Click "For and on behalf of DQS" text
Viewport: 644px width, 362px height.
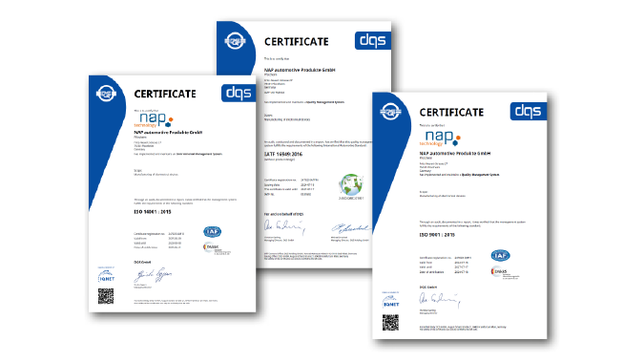(x=283, y=214)
